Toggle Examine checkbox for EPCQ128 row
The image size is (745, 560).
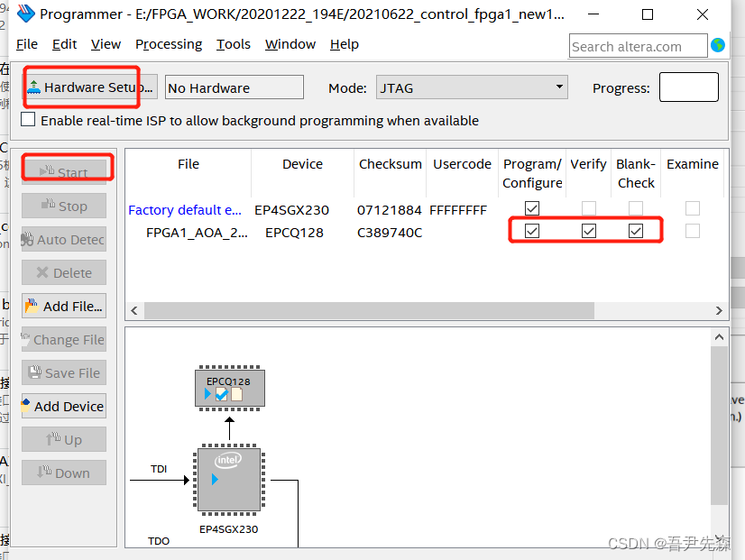tap(693, 231)
